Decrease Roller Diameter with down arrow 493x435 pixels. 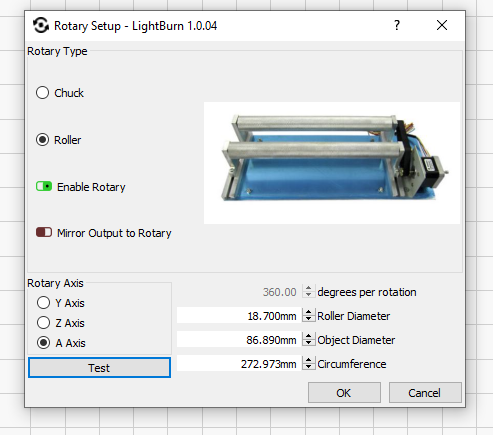click(x=309, y=319)
